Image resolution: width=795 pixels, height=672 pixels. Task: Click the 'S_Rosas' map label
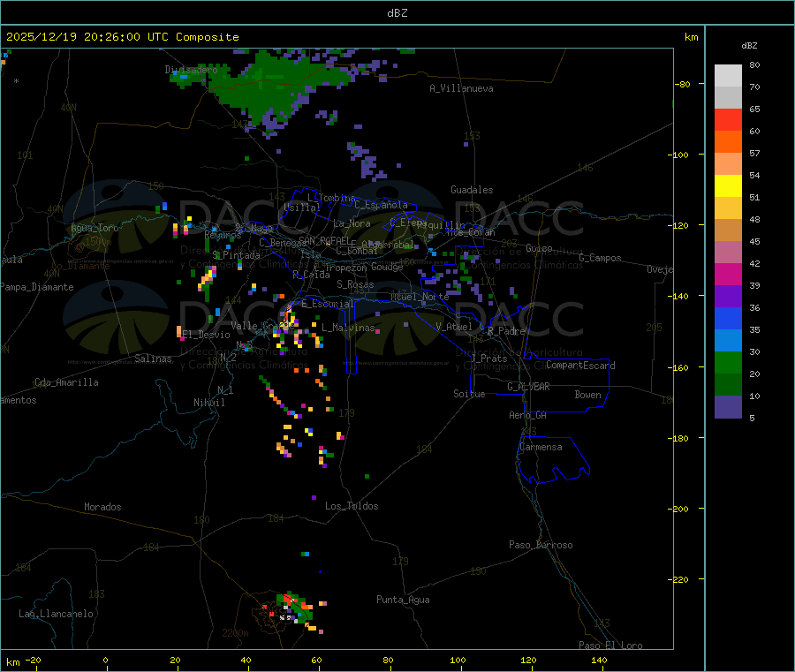[x=355, y=284]
